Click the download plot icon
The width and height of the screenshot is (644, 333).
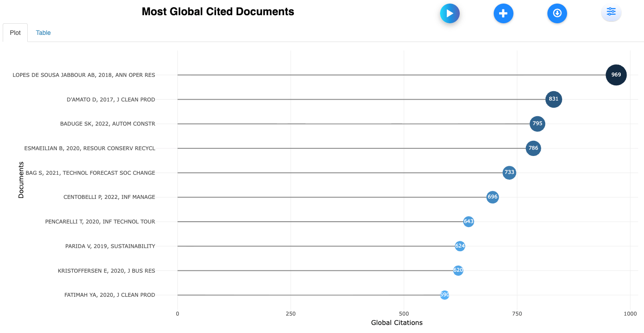[x=557, y=13]
